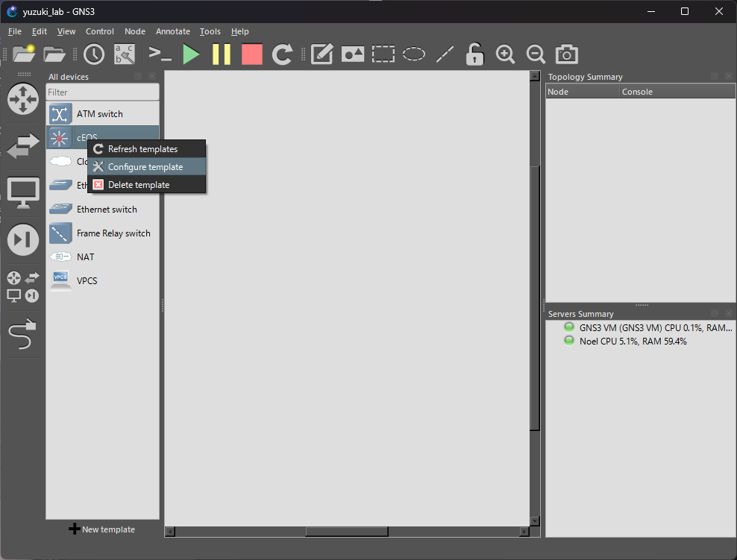
Task: Select ATM switch in device list
Action: pyautogui.click(x=102, y=113)
